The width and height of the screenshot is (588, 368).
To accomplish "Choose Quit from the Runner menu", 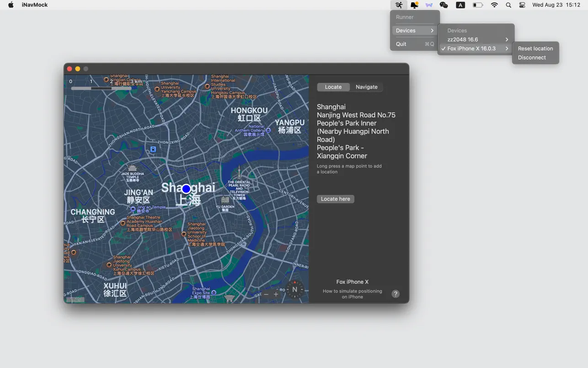I will pos(401,44).
